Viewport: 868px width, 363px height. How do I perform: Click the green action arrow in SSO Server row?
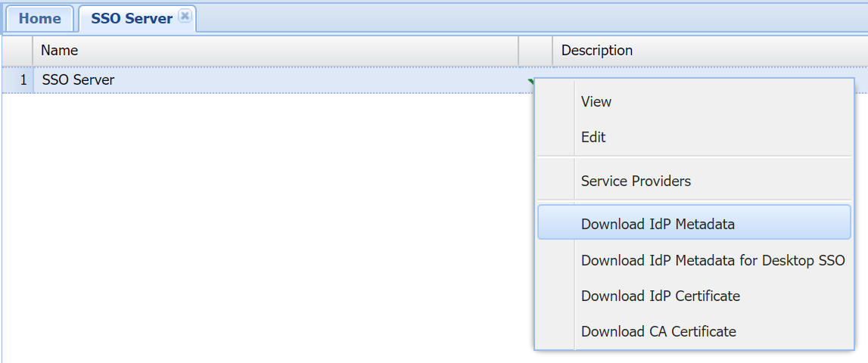point(531,79)
